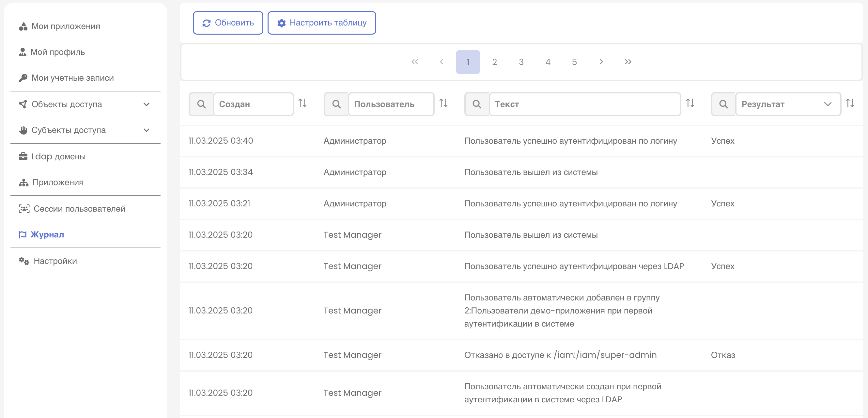This screenshot has height=418, width=868.
Task: Click the Journal flag icon
Action: click(23, 234)
